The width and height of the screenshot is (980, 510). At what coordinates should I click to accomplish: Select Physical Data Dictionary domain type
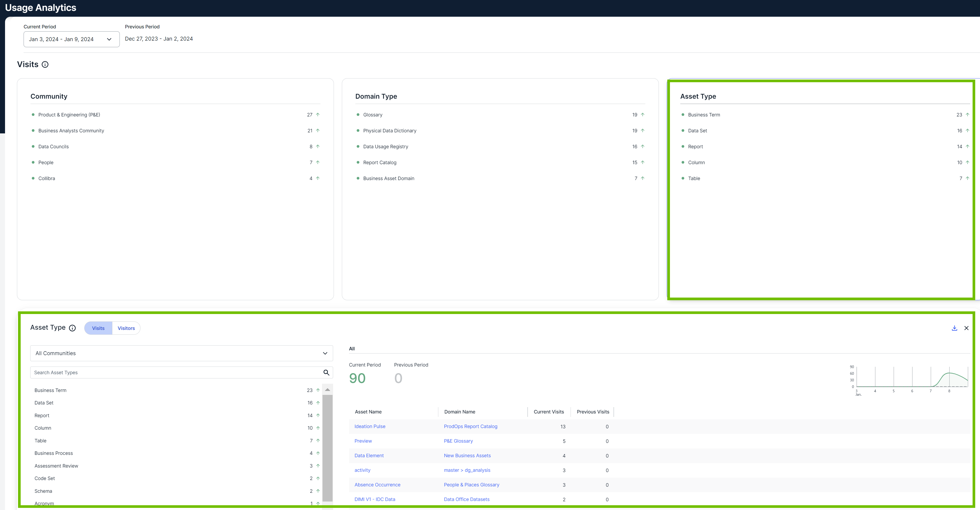[x=500, y=130]
